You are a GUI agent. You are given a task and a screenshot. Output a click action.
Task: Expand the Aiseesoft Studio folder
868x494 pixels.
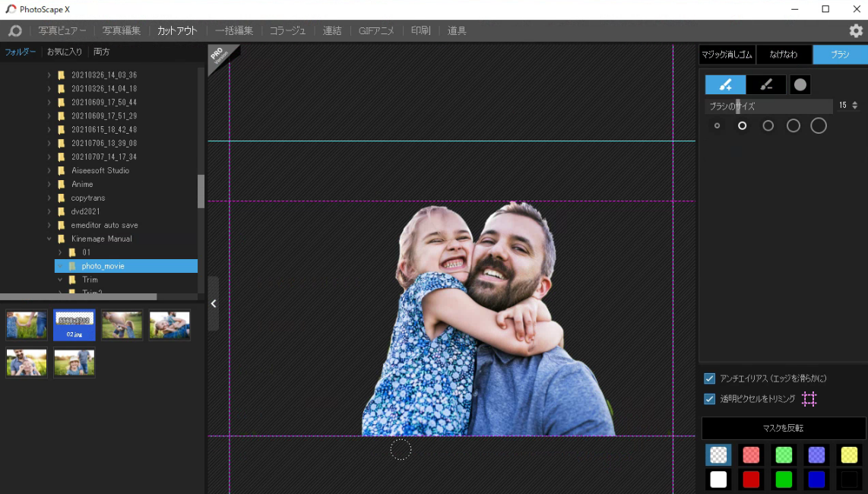click(x=49, y=170)
